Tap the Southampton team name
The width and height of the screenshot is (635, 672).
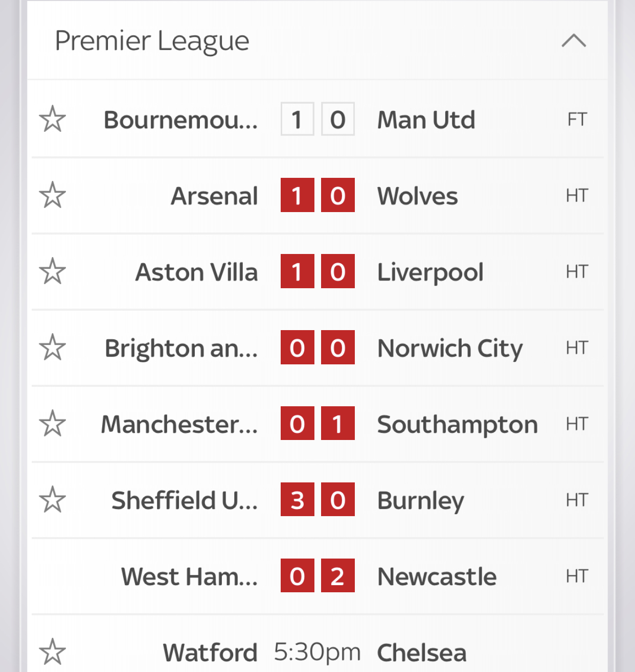(x=458, y=425)
